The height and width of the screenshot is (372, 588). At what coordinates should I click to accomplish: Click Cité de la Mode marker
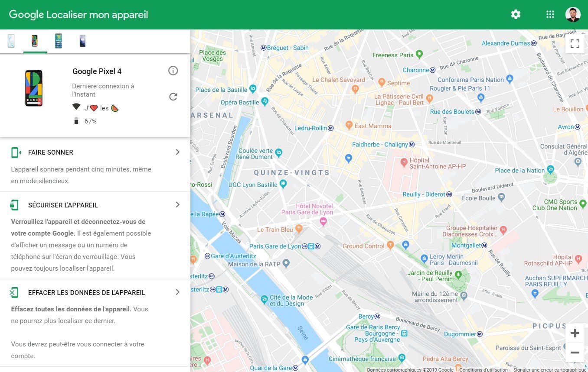(265, 300)
